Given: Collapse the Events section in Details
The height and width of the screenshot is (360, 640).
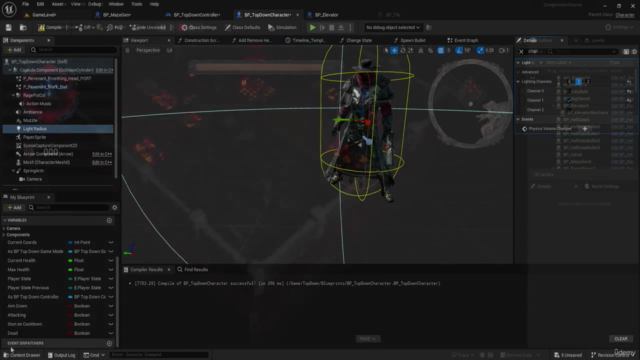Looking at the screenshot, I should point(518,119).
